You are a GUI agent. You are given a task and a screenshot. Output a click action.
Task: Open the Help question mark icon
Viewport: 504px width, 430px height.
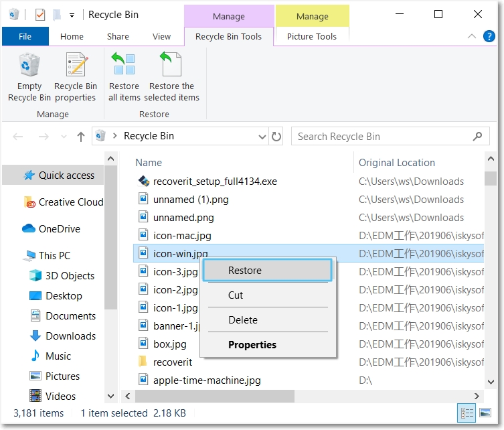(489, 36)
